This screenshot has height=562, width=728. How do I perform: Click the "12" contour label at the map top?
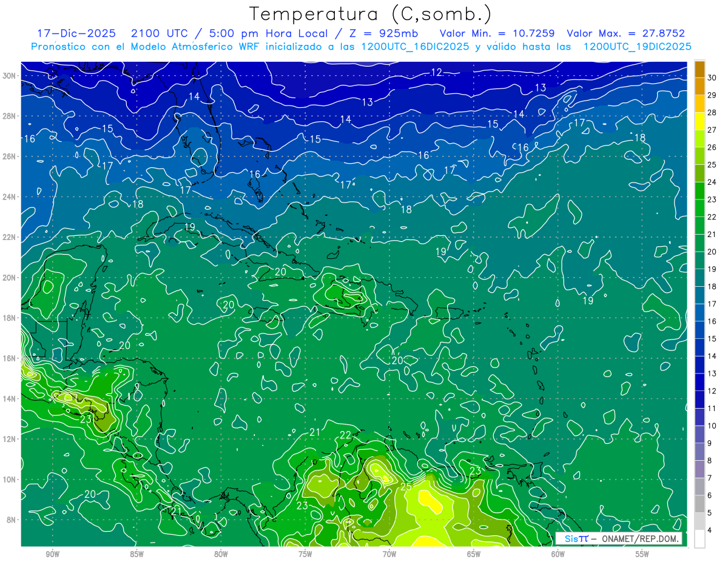(437, 72)
